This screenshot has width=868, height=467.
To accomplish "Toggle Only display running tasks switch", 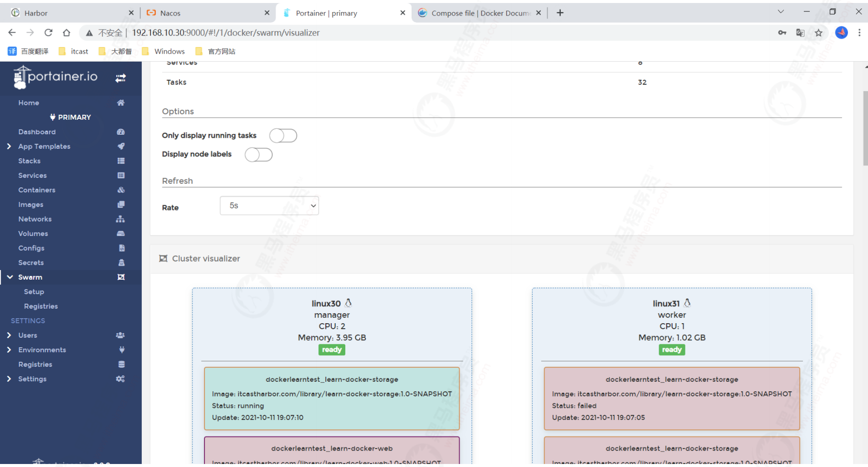I will (283, 136).
